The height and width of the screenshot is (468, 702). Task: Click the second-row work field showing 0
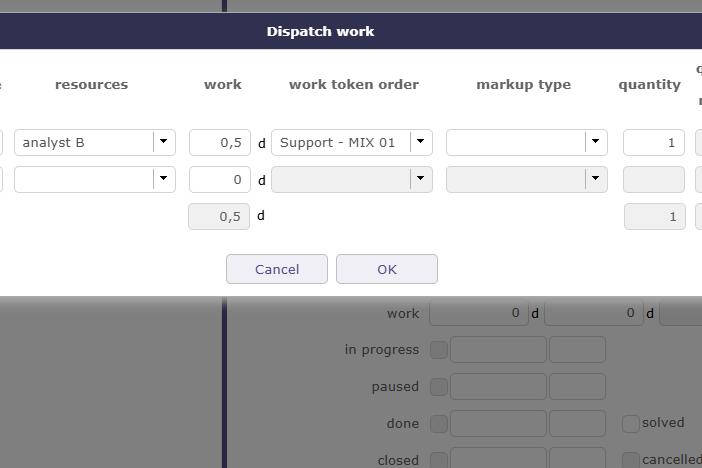pos(219,179)
